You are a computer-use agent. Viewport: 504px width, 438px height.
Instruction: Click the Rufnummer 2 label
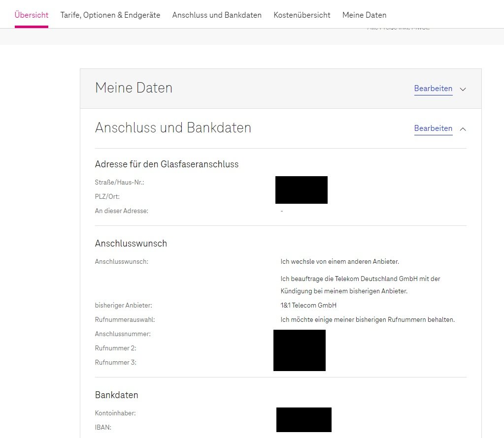click(115, 348)
